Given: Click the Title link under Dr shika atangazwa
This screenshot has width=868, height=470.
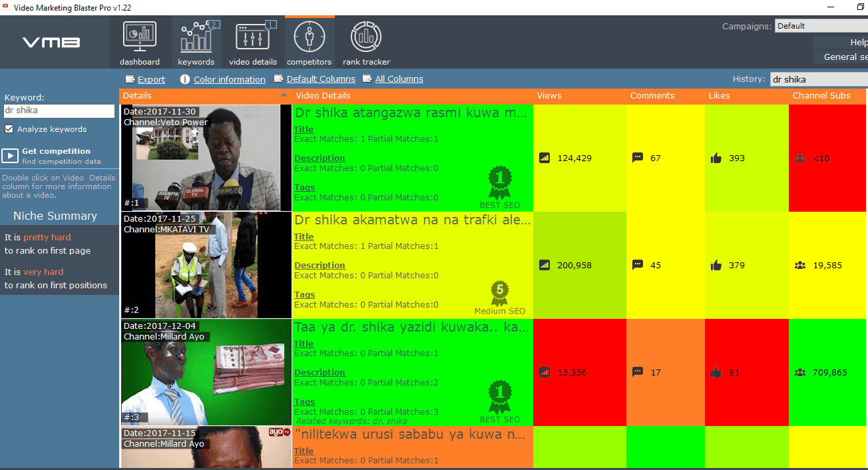Looking at the screenshot, I should 304,130.
